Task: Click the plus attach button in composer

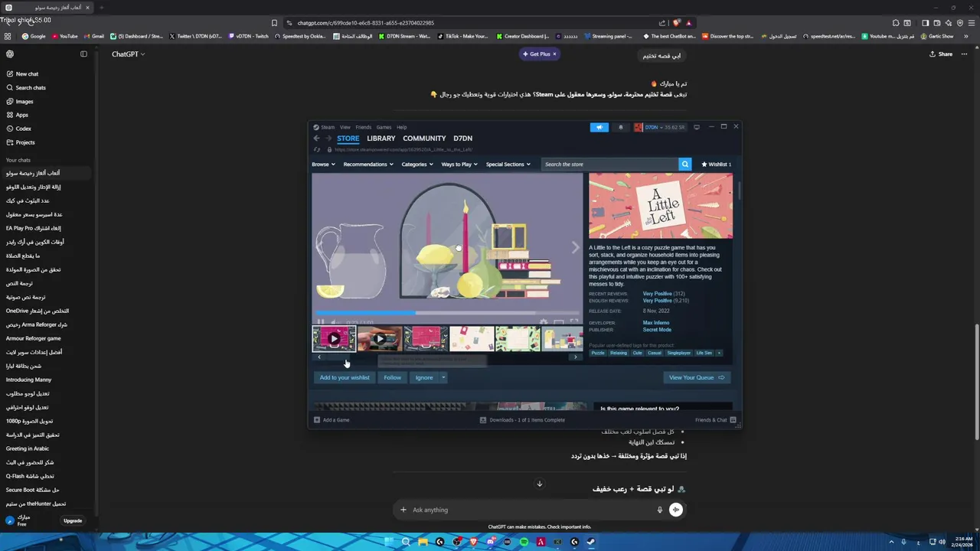Action: click(403, 510)
